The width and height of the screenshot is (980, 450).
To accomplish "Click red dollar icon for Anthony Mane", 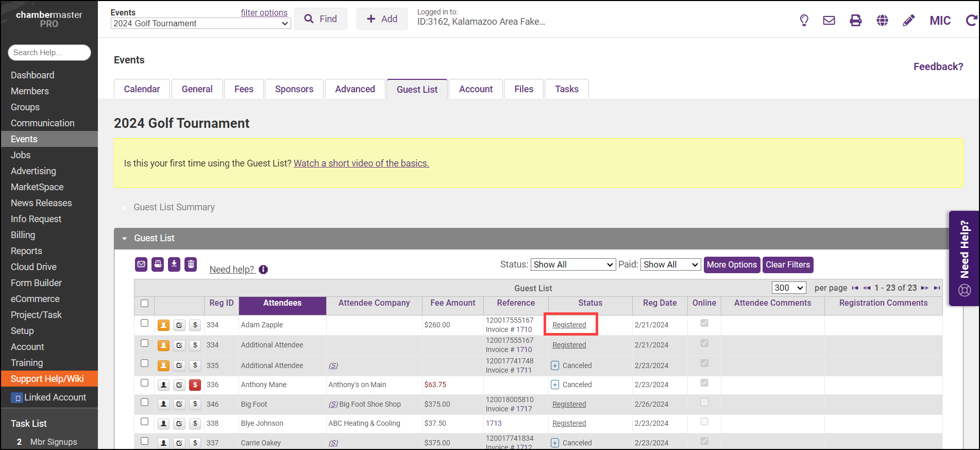I will (x=195, y=385).
